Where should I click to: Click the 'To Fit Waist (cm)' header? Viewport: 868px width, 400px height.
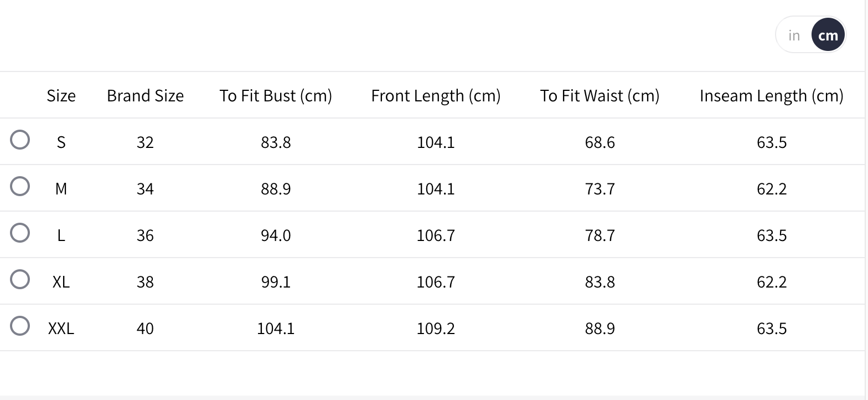point(600,96)
